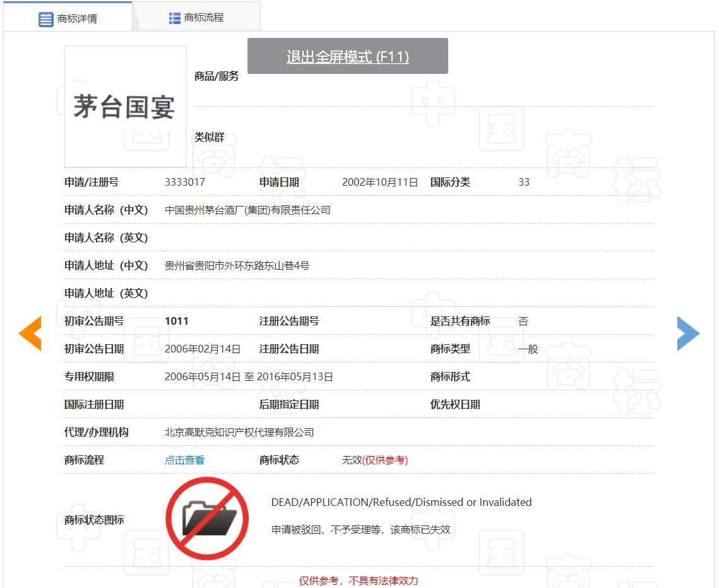The width and height of the screenshot is (719, 588).
Task: Click the DEAD/APPLICATION/Refused status text
Action: point(401,502)
